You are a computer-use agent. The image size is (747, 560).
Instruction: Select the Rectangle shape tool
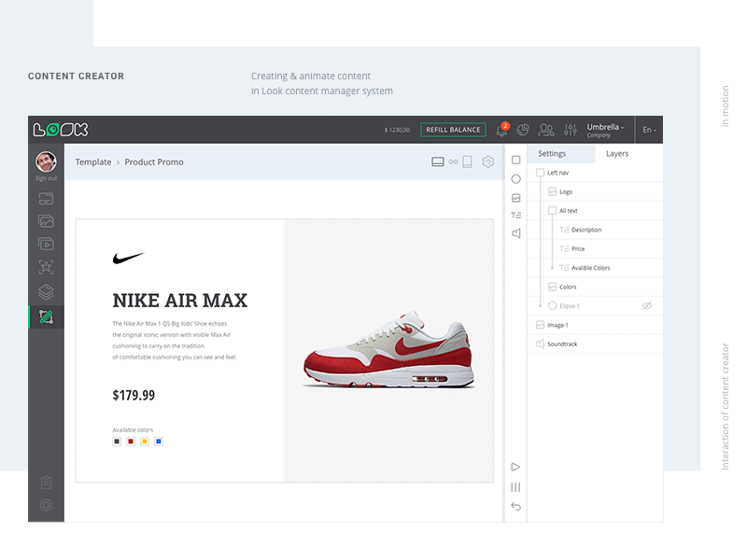tap(515, 161)
